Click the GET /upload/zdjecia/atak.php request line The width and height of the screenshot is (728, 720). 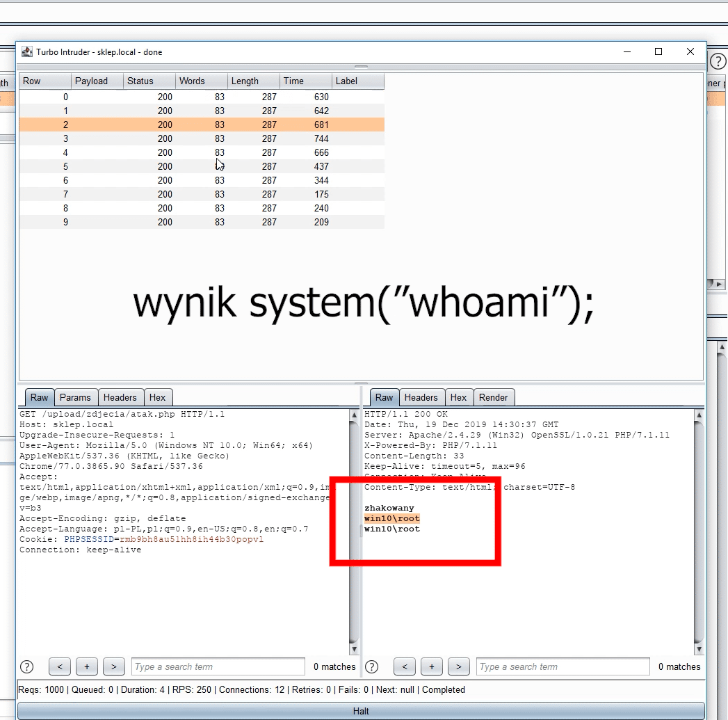tap(122, 414)
